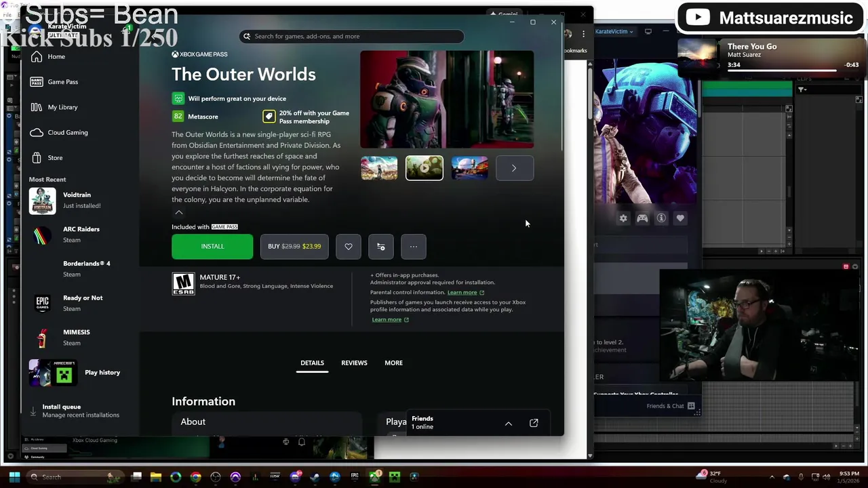Select third screenshot thumbnail

point(469,168)
